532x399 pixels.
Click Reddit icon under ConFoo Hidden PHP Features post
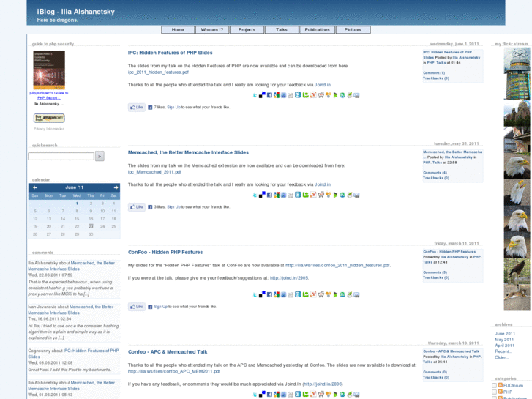click(321, 295)
